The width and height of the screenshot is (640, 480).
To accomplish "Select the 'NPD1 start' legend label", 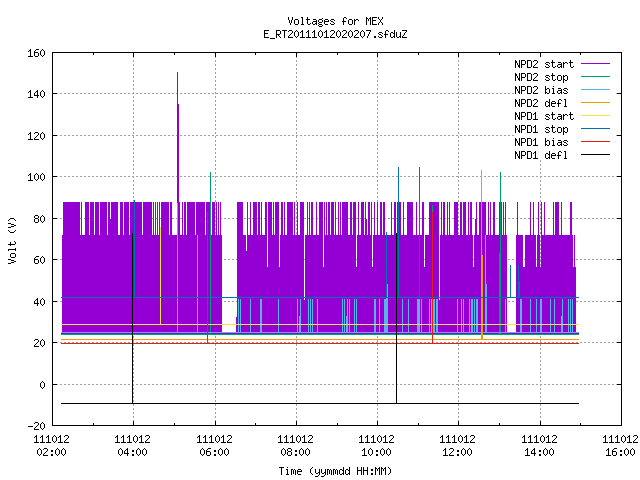I will pos(544,116).
